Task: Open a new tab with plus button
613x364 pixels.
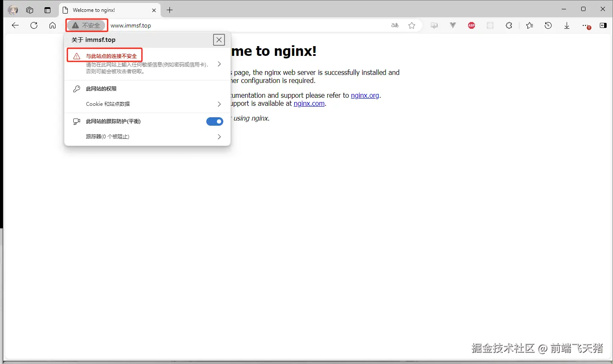Action: (x=170, y=10)
